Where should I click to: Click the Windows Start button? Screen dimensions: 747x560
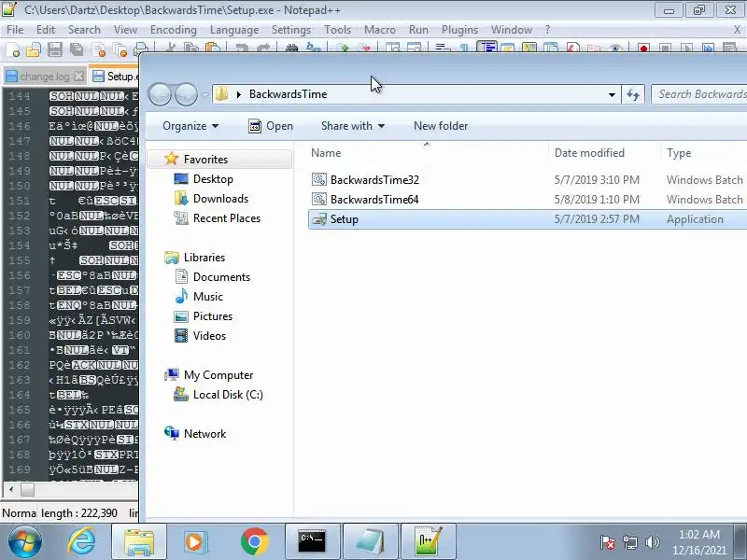pos(24,541)
